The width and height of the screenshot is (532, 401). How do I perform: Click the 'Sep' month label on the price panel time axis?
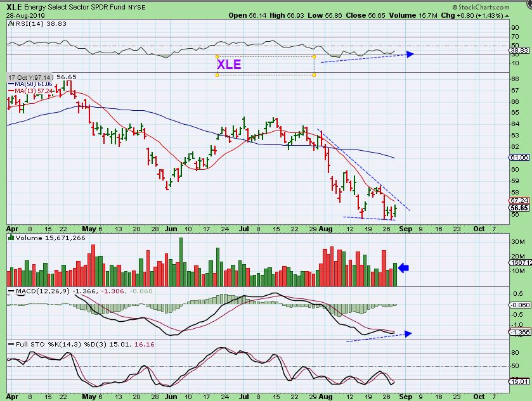(405, 229)
